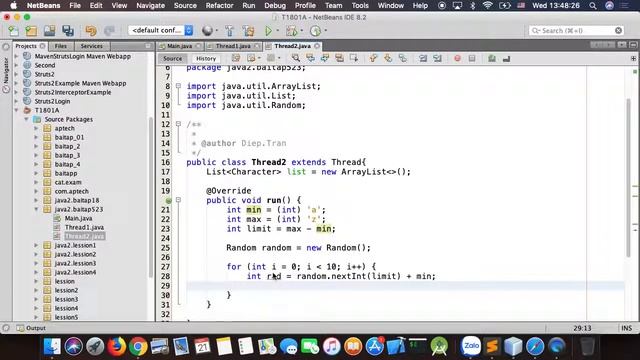Click the Open Project toolbar icon
This screenshot has width=640, height=360.
49,31
